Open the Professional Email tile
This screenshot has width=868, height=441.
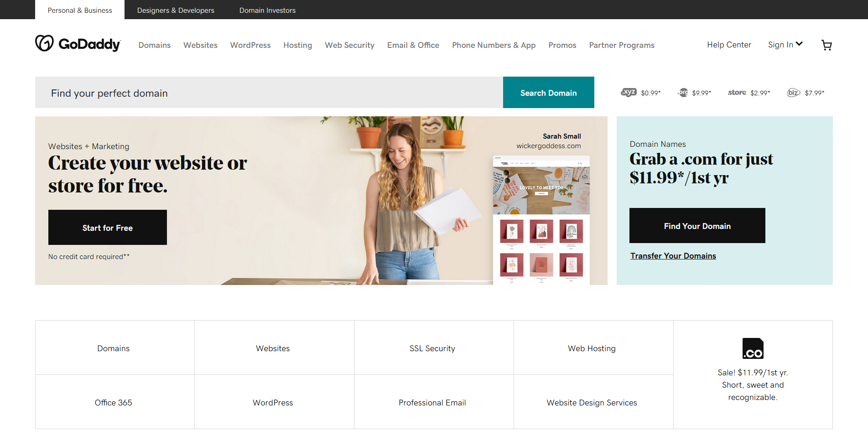[x=434, y=402]
